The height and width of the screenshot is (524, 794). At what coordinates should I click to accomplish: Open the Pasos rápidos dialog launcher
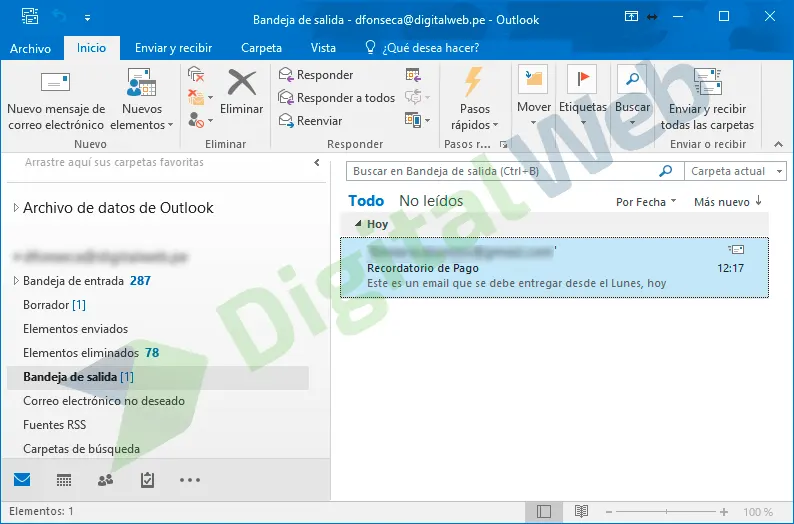click(503, 145)
